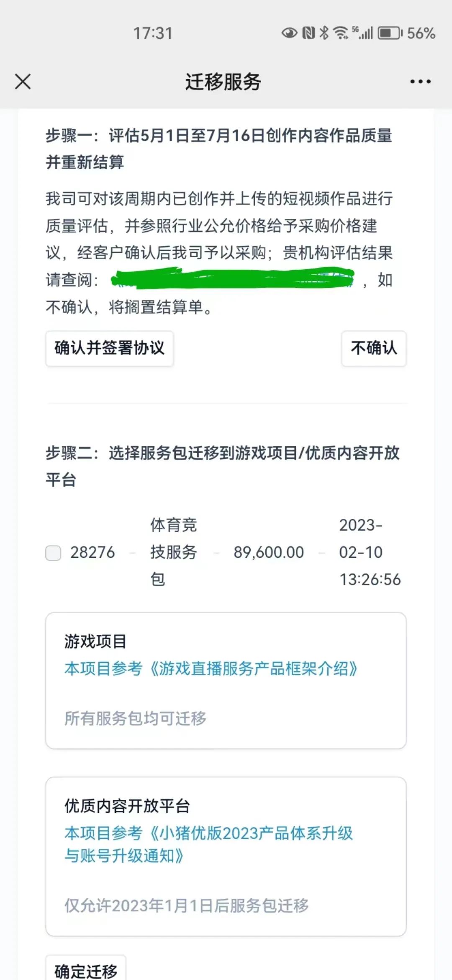
Task: Tap the 体育竞技服务包 package name
Action: point(174,552)
